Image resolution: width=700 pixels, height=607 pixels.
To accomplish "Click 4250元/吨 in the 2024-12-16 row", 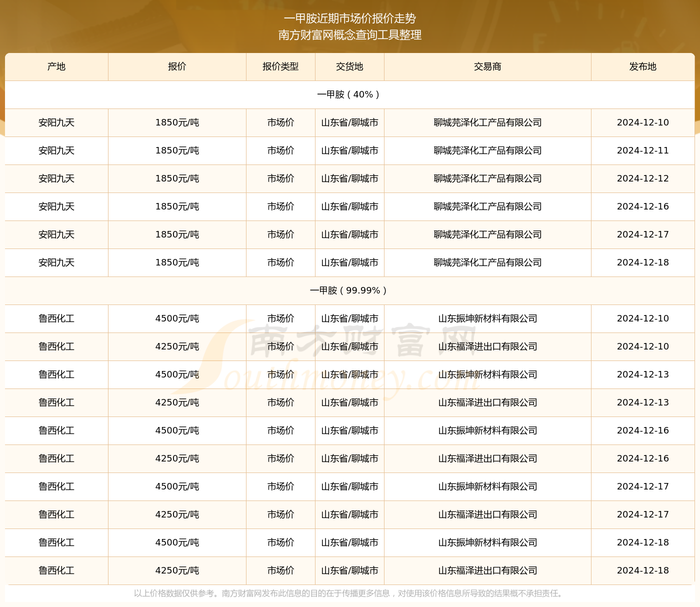I will [x=177, y=458].
